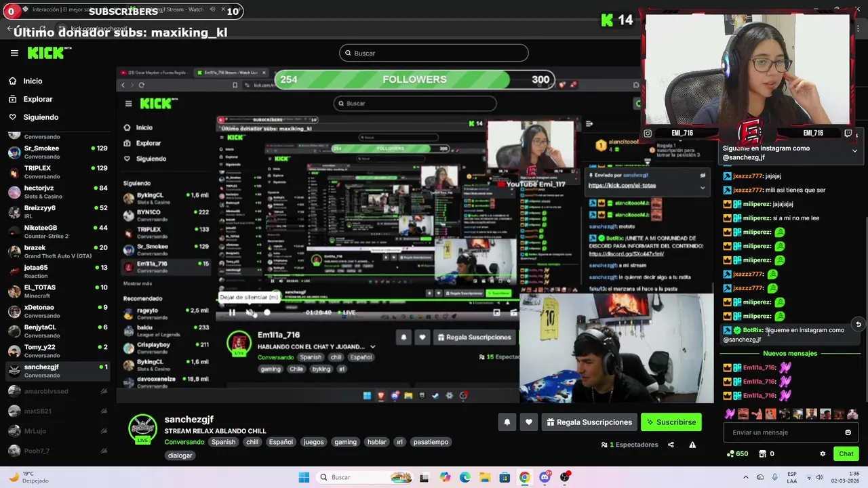Open chat settings via the gear icon

823,453
